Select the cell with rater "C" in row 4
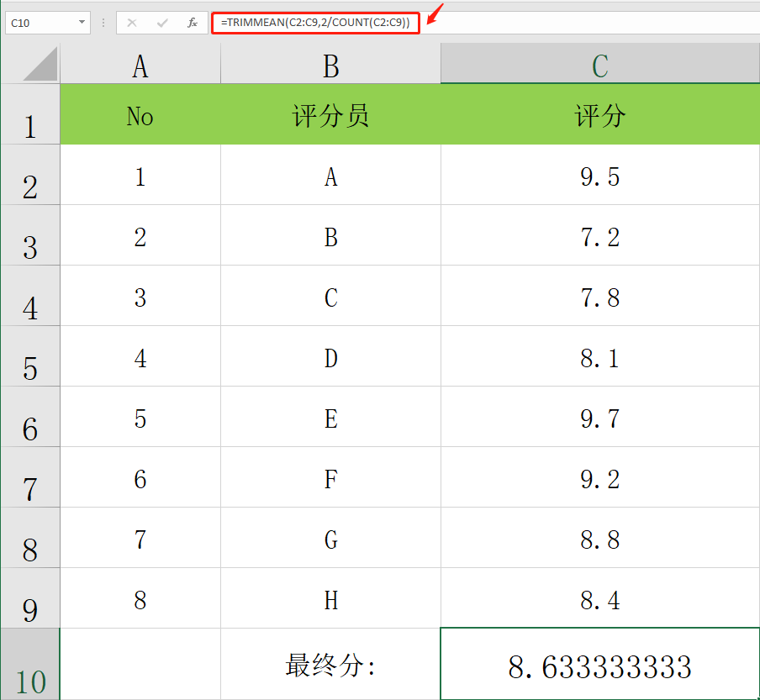Image resolution: width=760 pixels, height=700 pixels. pyautogui.click(x=330, y=296)
